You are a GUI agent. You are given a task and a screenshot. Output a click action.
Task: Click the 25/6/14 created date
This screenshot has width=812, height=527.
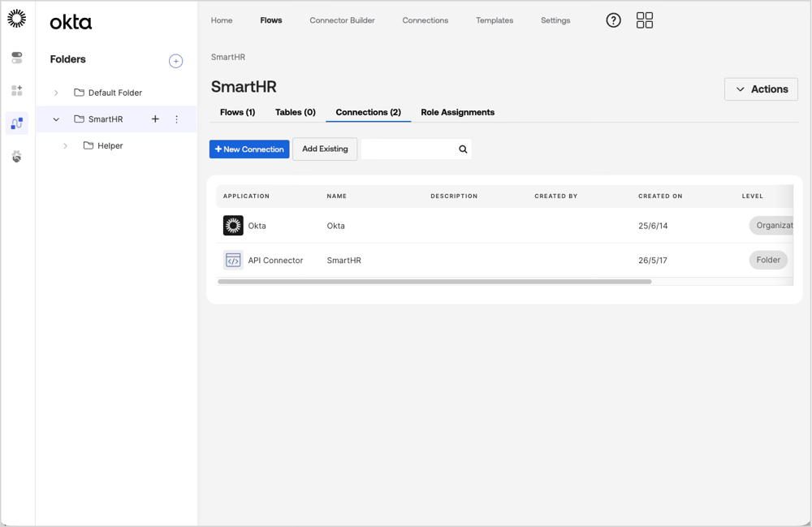(653, 226)
